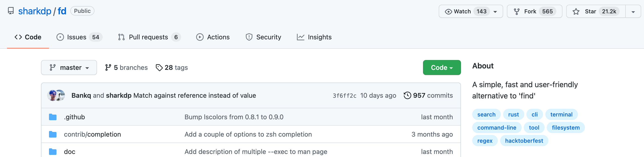644x157 pixels.
Task: Click the contrib/completion folder icon
Action: [x=53, y=134]
